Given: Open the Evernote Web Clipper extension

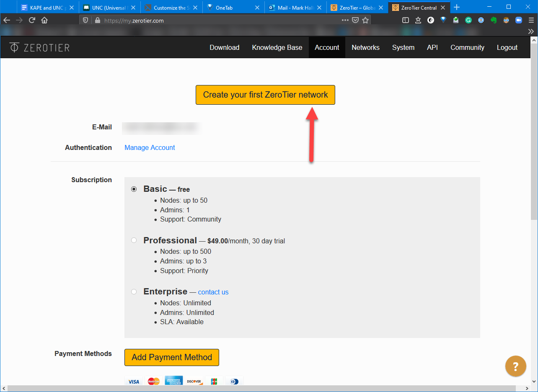Looking at the screenshot, I should pyautogui.click(x=494, y=20).
